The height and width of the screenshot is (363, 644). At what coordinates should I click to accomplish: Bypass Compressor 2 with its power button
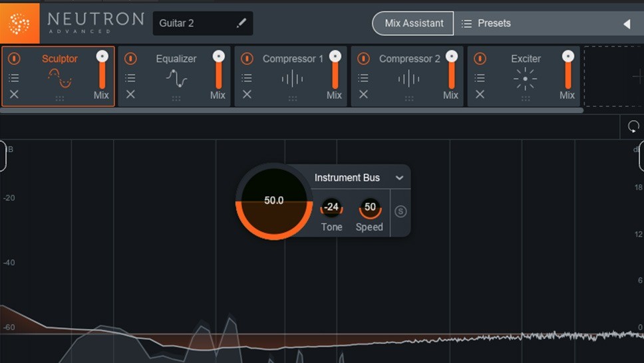tap(363, 59)
